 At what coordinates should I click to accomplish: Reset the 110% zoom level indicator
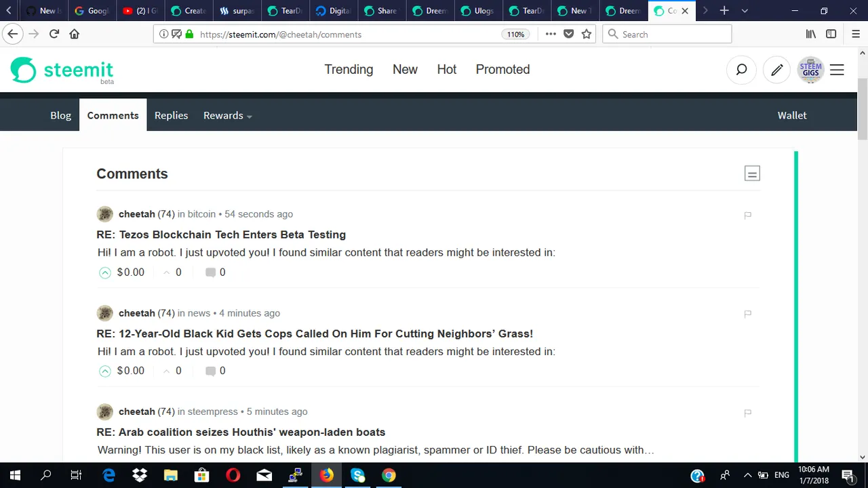point(515,34)
